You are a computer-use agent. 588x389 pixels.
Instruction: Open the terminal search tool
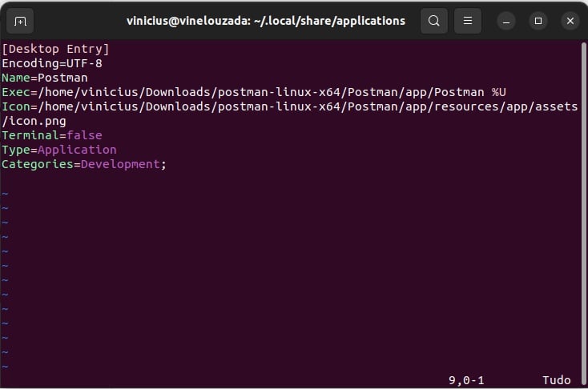(434, 21)
